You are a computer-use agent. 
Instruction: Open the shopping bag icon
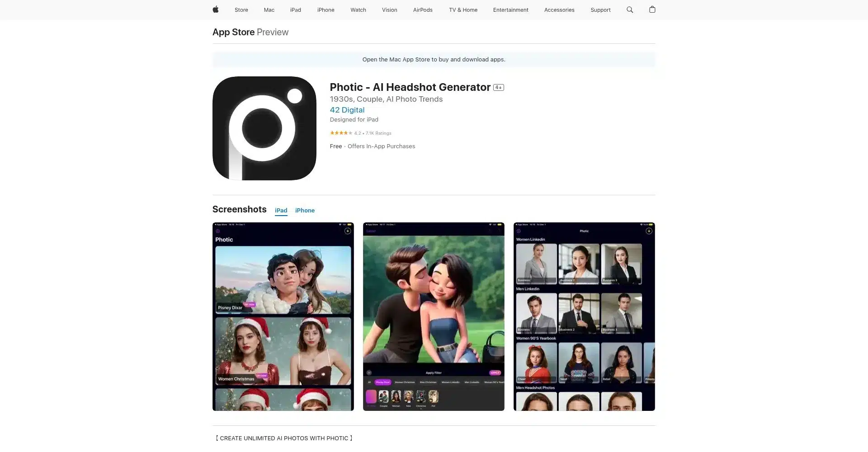coord(652,9)
